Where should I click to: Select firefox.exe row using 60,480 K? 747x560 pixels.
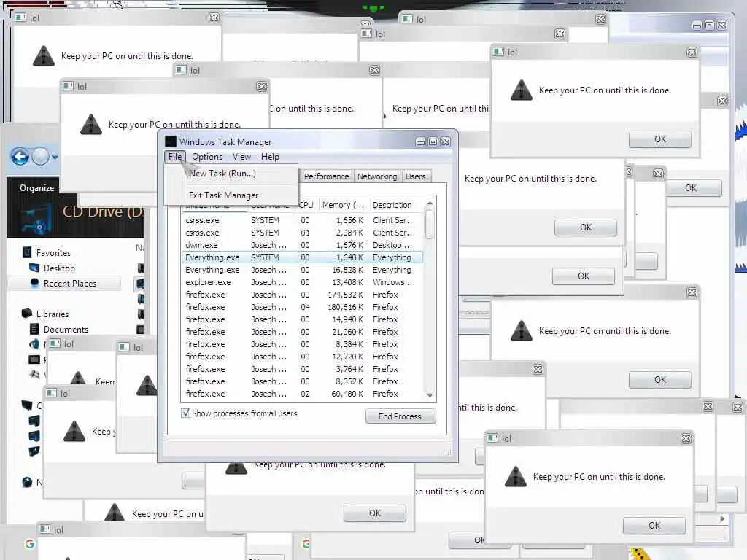[x=302, y=394]
